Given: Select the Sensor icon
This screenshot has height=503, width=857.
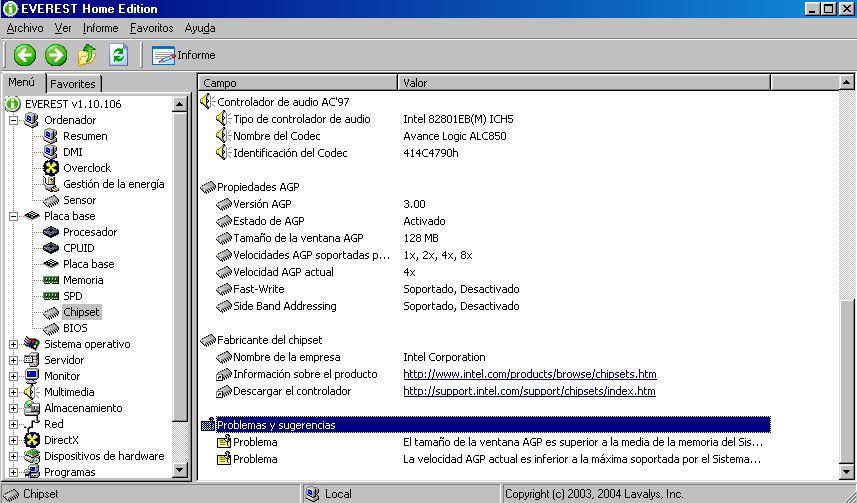Looking at the screenshot, I should [50, 200].
